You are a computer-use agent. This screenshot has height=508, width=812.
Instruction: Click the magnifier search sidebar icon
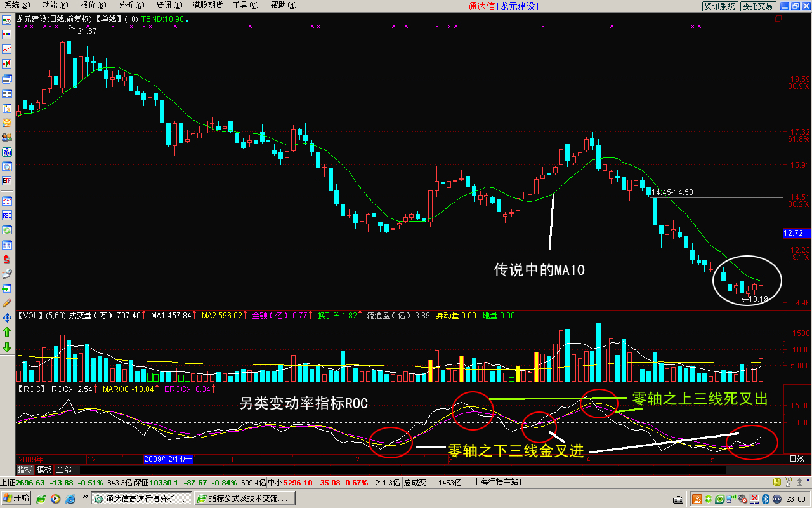click(7, 166)
